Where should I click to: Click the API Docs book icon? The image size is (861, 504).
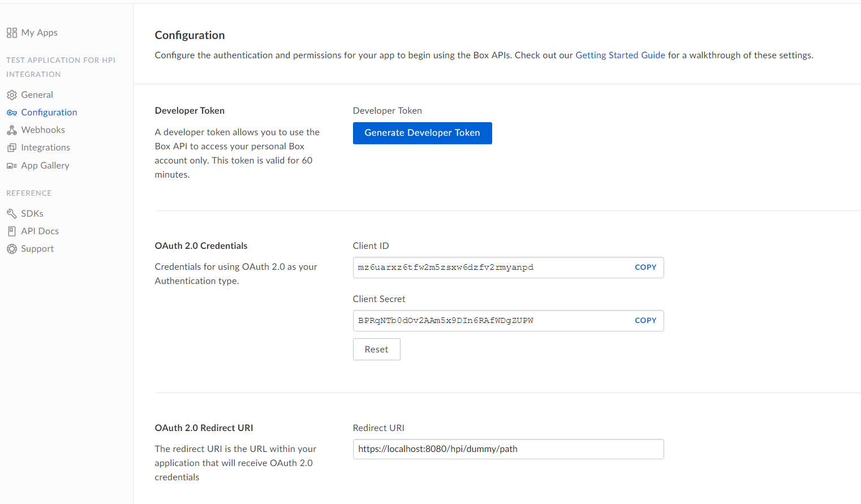click(x=11, y=231)
